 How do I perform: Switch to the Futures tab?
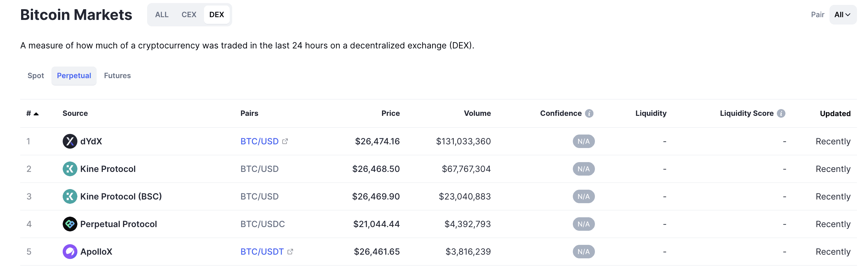click(x=117, y=76)
